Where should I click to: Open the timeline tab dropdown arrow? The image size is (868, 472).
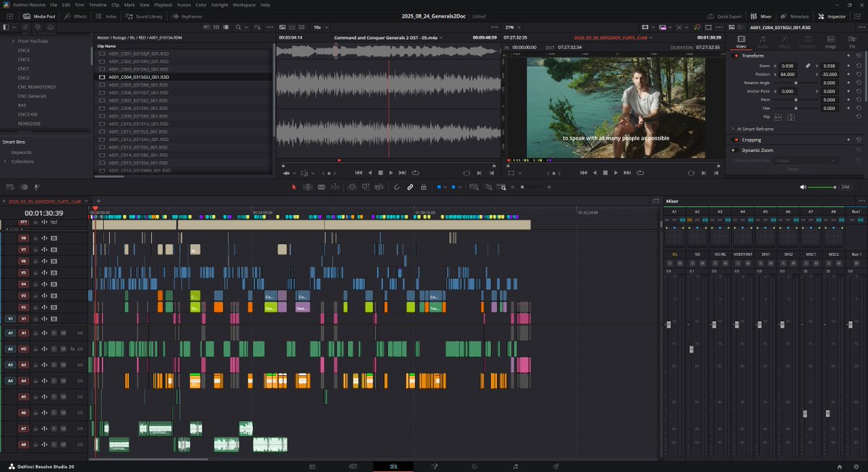(87, 201)
